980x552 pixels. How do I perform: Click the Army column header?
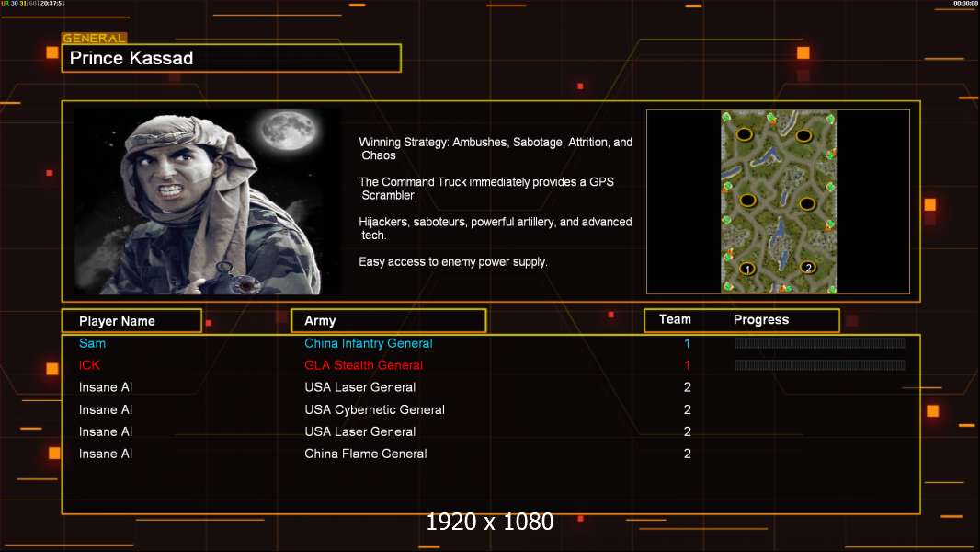click(x=388, y=321)
